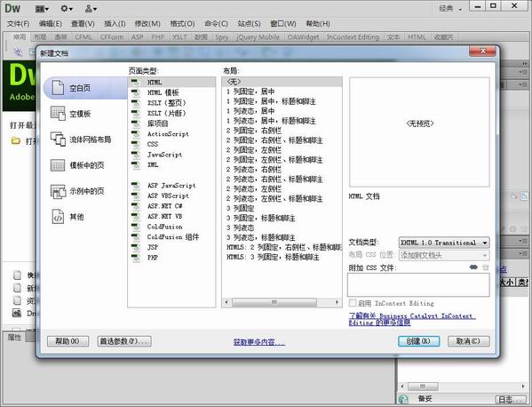Screen dimensions: 532x407
Task: Select the <无> layout option
Action: pyautogui.click(x=282, y=82)
